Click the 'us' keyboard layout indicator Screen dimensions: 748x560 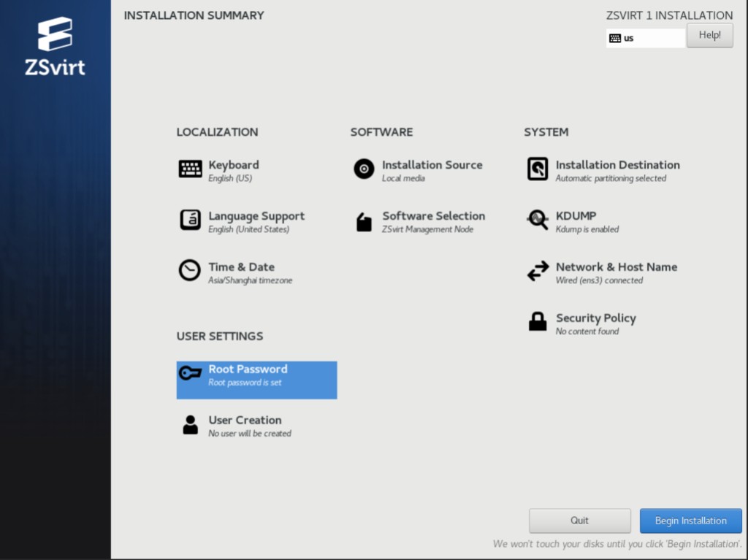(646, 38)
